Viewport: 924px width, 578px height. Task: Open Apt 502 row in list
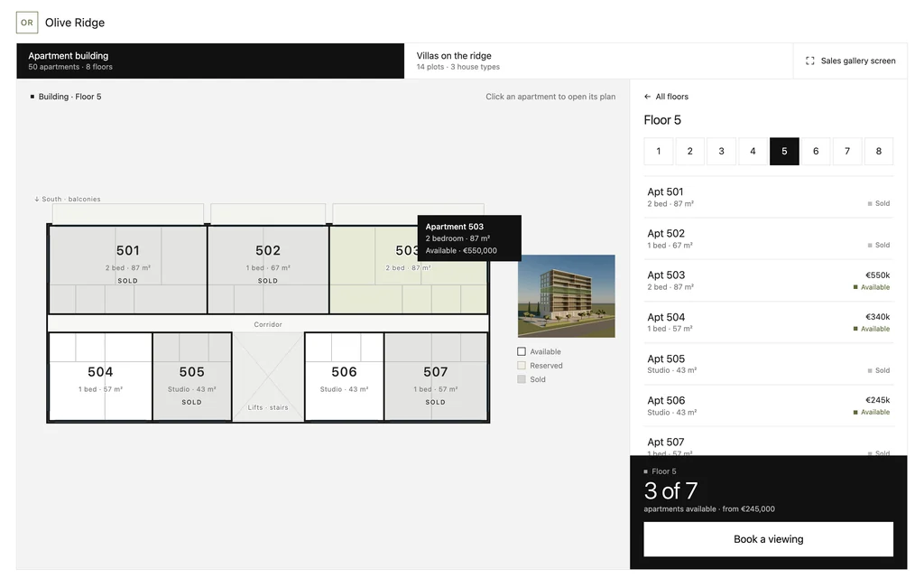(769, 238)
